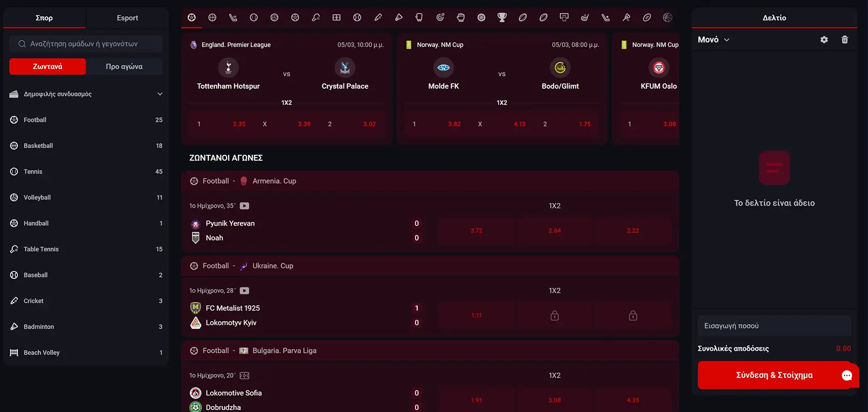Bet on Lokomotive Sofia win at 1.91
The width and height of the screenshot is (868, 412).
coord(476,400)
